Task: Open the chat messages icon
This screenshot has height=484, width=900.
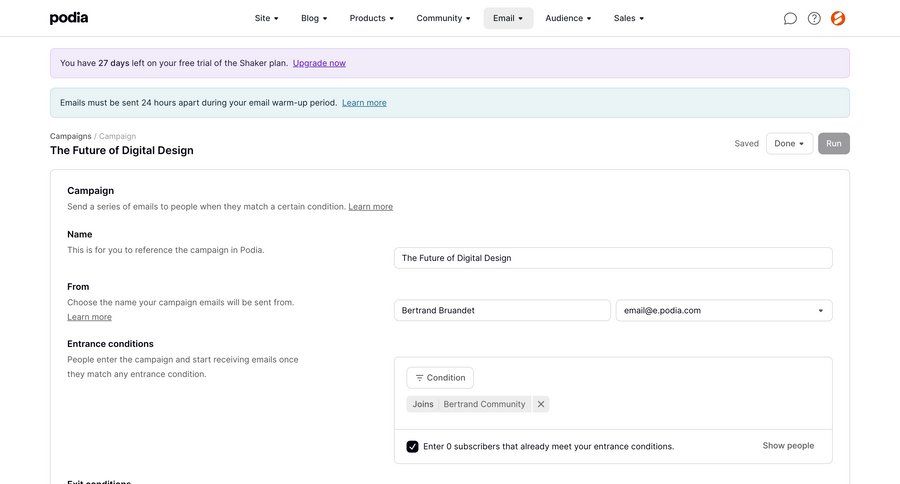Action: pyautogui.click(x=790, y=18)
